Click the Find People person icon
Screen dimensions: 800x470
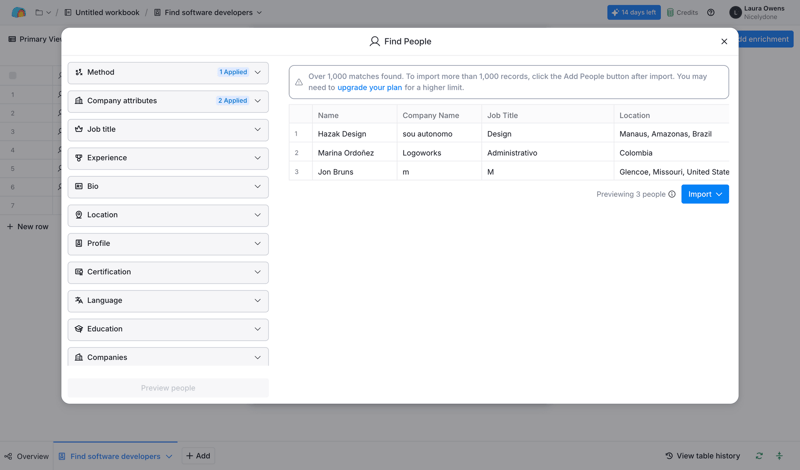pos(374,41)
